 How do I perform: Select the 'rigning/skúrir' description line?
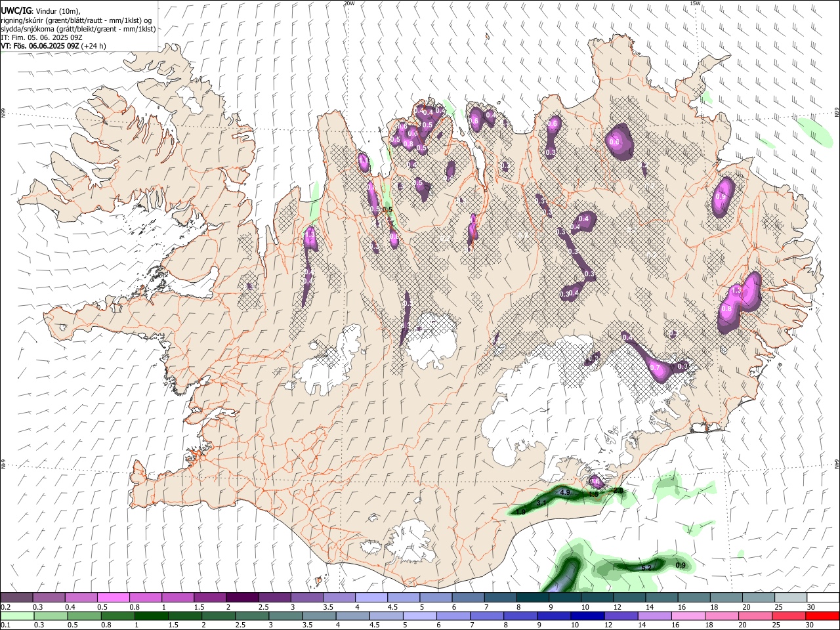point(76,20)
